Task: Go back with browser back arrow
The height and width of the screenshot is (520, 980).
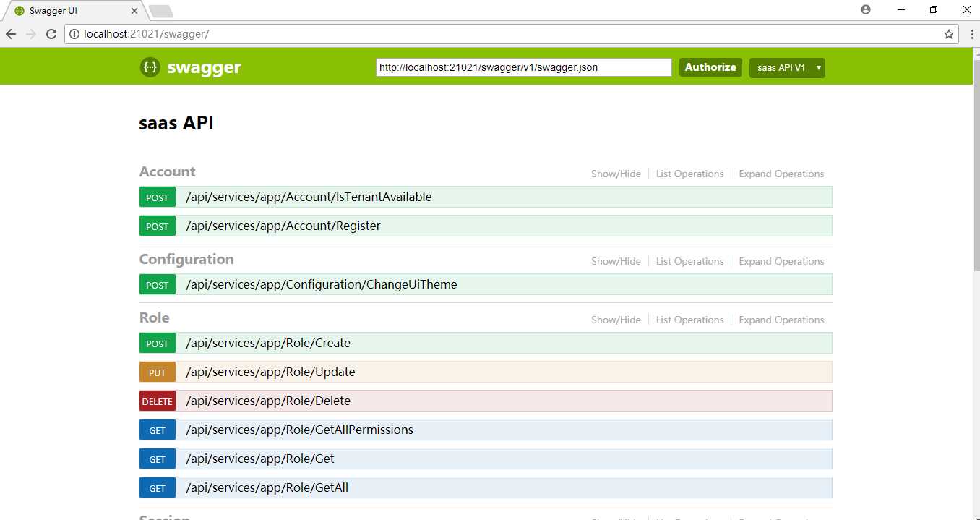Action: (11, 34)
